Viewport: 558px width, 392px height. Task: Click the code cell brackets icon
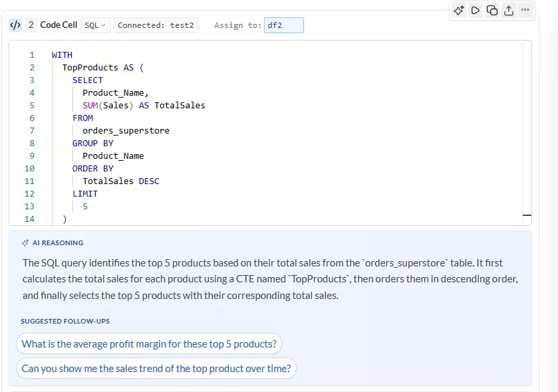tap(15, 25)
